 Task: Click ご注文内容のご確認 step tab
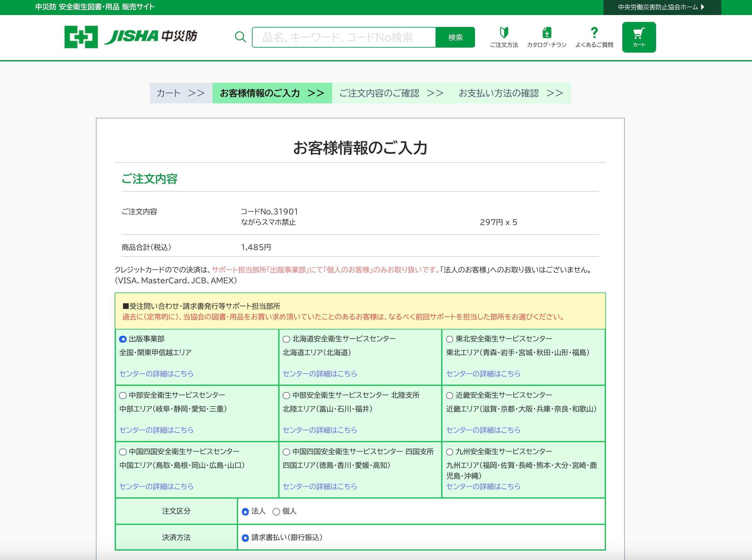coord(391,93)
